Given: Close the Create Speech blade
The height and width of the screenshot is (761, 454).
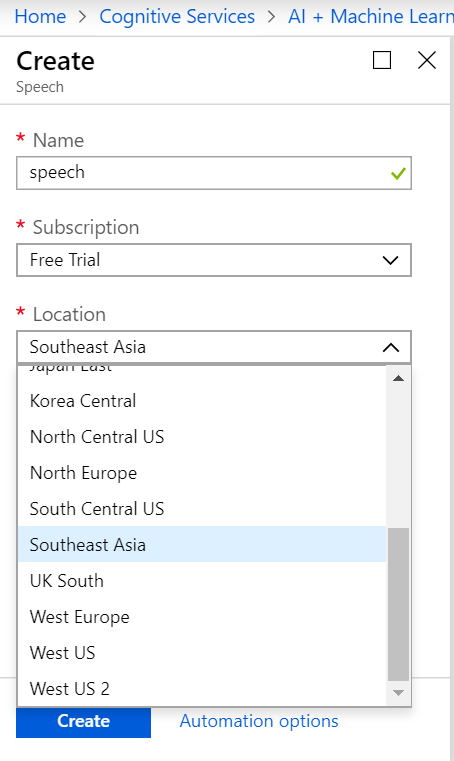Looking at the screenshot, I should 427,61.
